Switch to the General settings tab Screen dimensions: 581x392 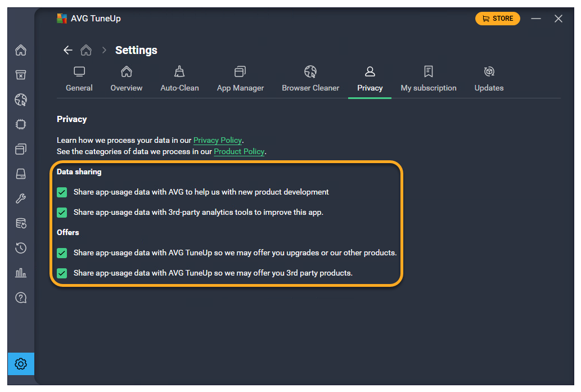tap(79, 79)
